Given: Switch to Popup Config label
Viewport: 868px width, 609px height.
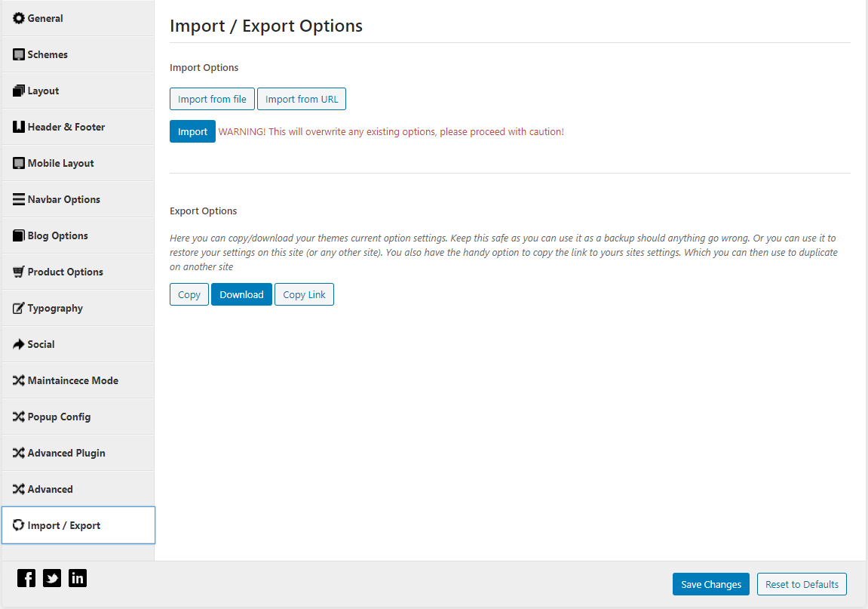Looking at the screenshot, I should click(60, 417).
